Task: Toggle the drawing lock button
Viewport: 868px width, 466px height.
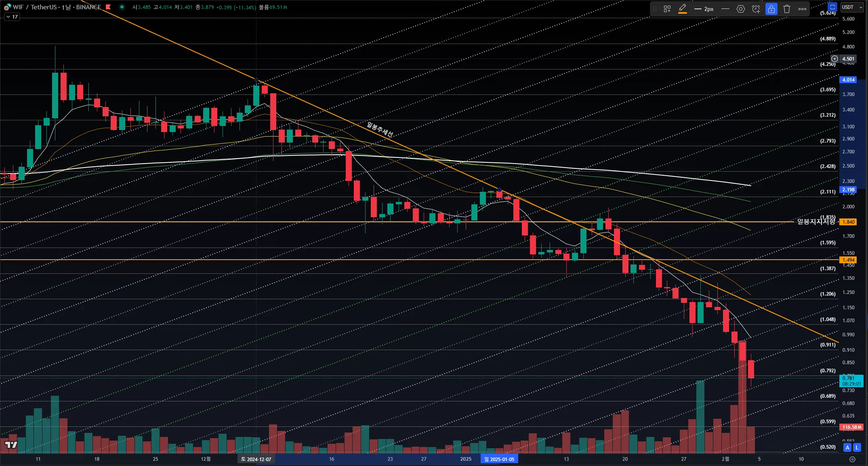Action: tap(771, 9)
